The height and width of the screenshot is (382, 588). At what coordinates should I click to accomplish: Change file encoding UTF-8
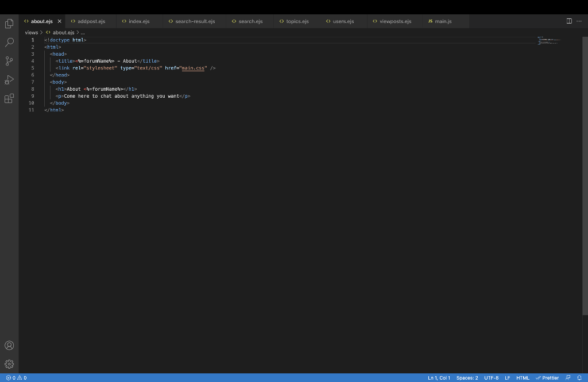pyautogui.click(x=492, y=378)
